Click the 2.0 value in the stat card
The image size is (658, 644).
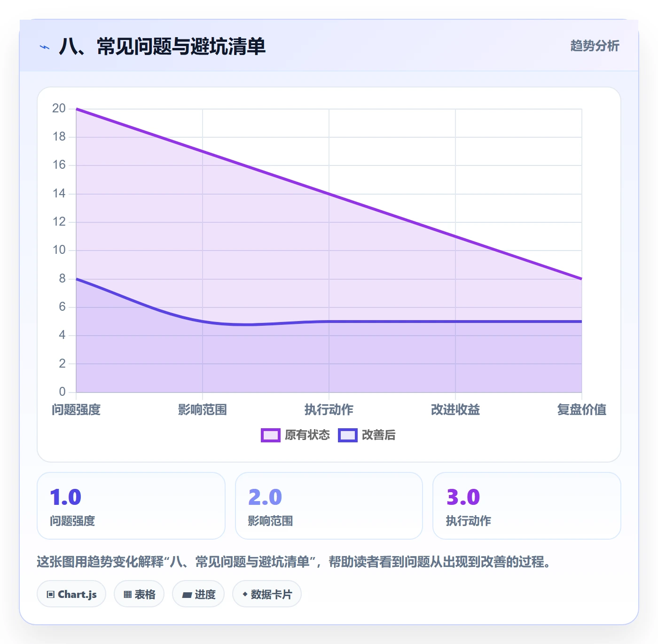[265, 497]
